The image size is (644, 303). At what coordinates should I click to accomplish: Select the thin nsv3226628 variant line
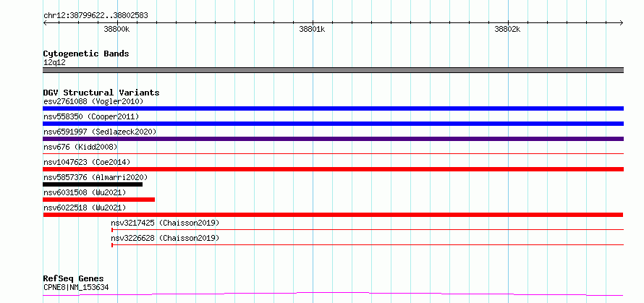coord(368,245)
